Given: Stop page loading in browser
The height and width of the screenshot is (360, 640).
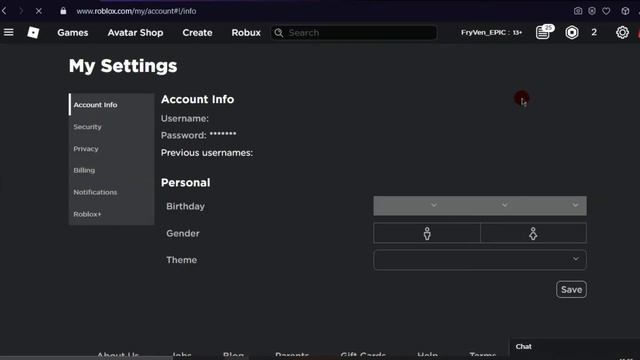Looking at the screenshot, I should click(38, 11).
